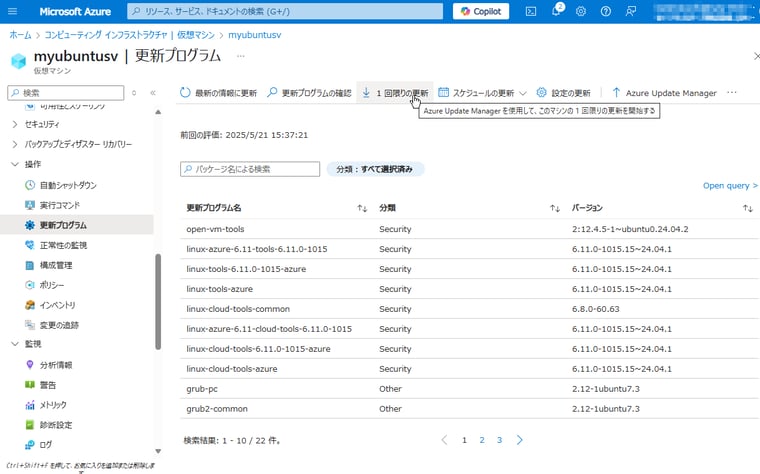Viewport: 760px width, 474px height.
Task: Click previous results page arrow
Action: tap(444, 440)
